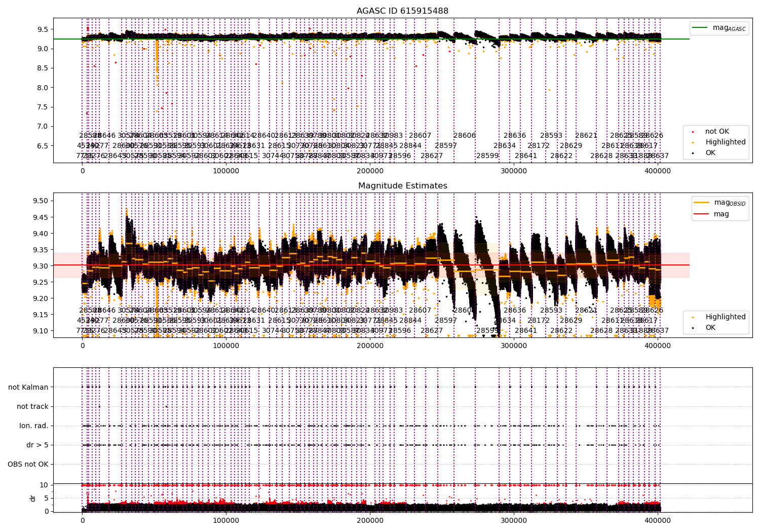Image resolution: width=760 pixels, height=532 pixels.
Task: Click the 100000 x-tick under the middle plot
Action: click(x=226, y=346)
